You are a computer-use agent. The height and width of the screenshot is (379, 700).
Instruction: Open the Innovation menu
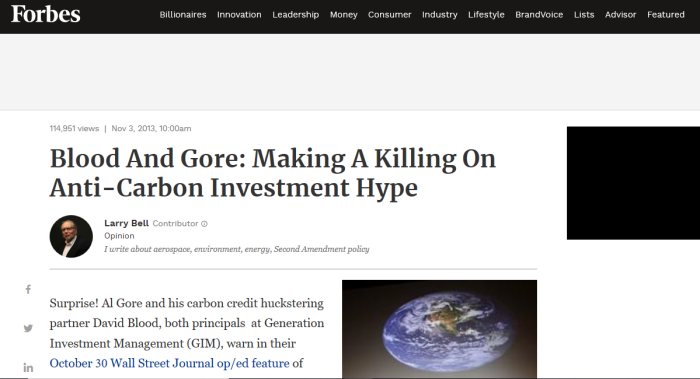239,15
